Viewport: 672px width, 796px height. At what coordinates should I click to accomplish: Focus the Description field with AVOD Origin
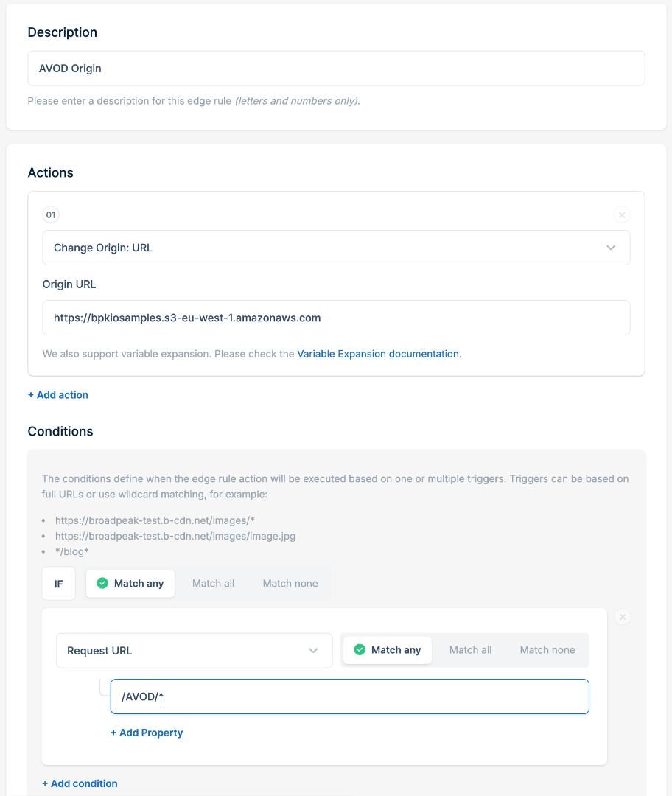(336, 69)
